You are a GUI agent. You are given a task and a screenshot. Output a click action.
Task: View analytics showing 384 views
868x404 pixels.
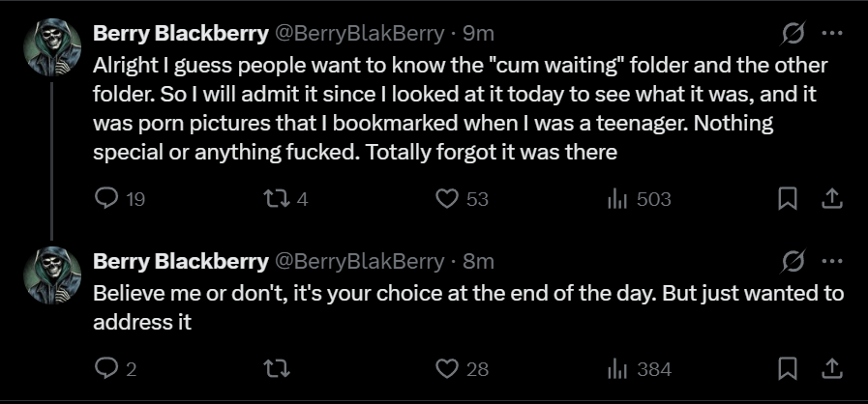click(x=616, y=368)
